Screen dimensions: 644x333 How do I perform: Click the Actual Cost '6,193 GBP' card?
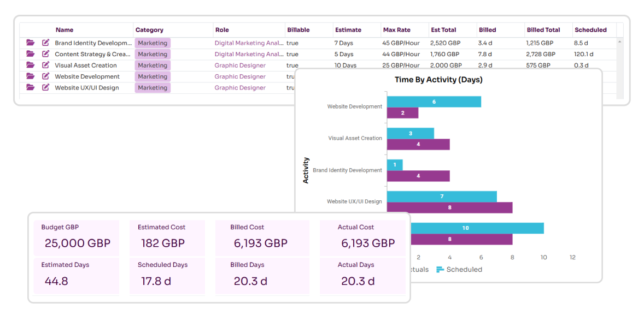tap(362, 238)
